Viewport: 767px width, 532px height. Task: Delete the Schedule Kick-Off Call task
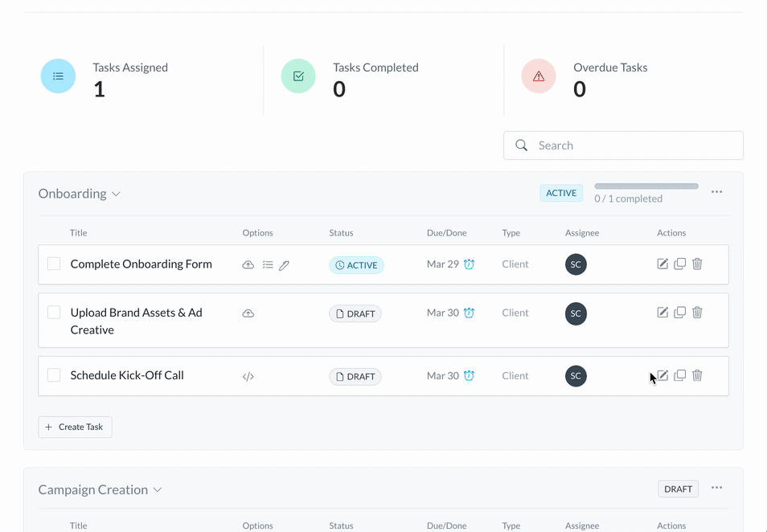point(697,375)
